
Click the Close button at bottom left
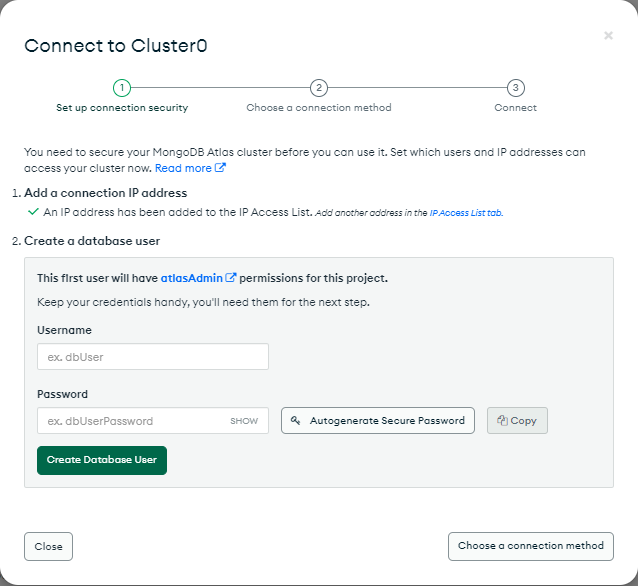[48, 546]
